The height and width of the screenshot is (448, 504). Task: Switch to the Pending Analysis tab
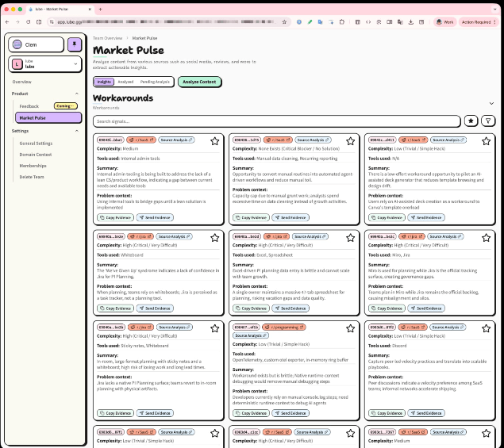click(155, 82)
